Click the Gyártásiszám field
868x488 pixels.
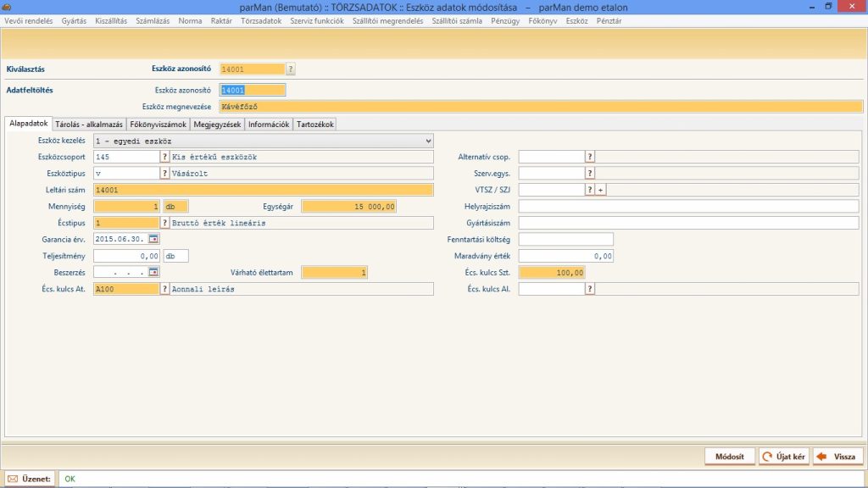pyautogui.click(x=688, y=223)
